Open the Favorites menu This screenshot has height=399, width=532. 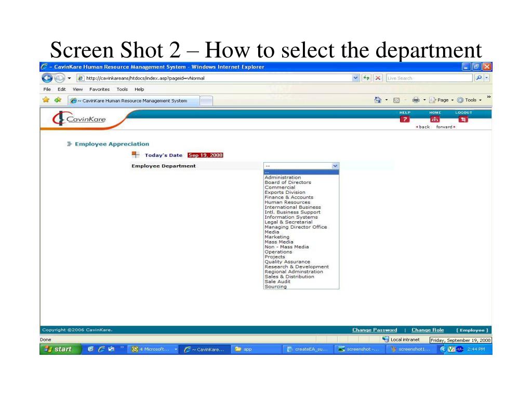(x=99, y=89)
